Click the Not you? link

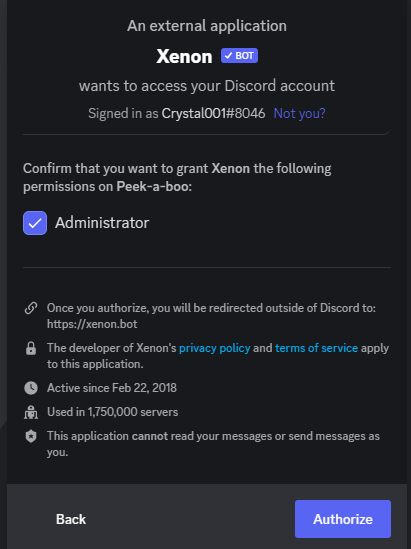pos(299,113)
